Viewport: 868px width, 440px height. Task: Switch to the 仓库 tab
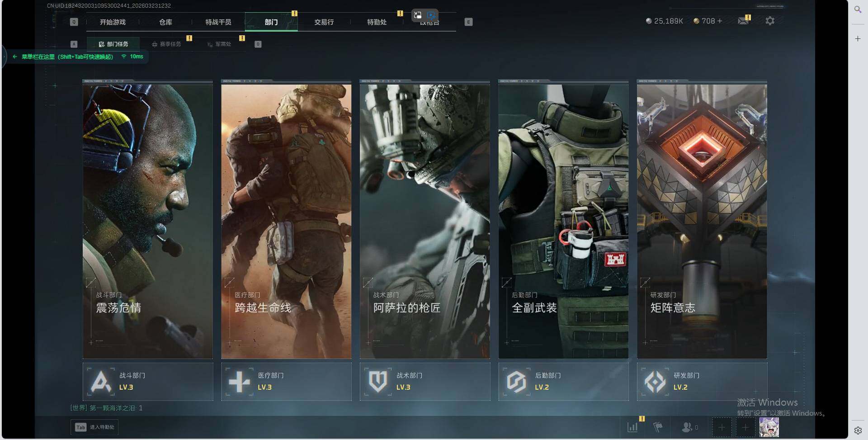(165, 22)
